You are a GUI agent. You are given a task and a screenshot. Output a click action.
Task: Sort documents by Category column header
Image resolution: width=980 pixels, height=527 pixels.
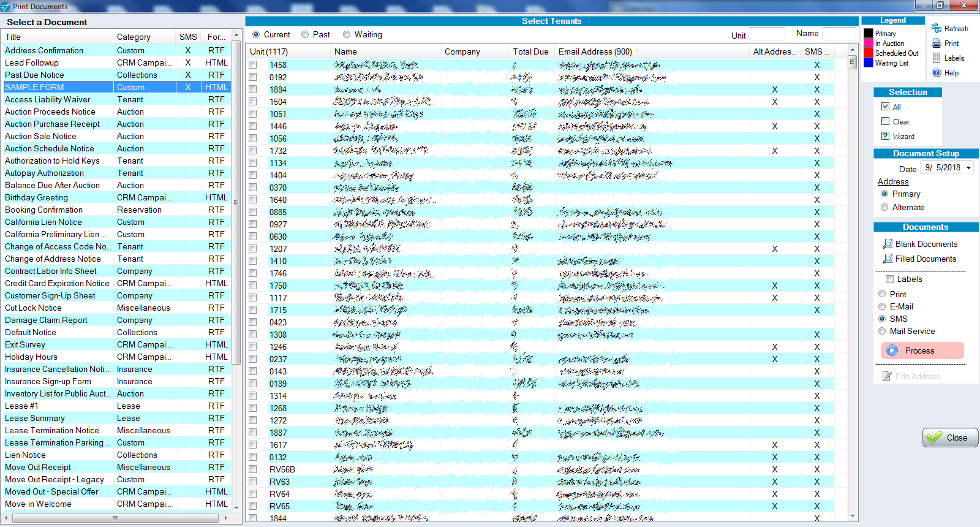click(x=145, y=37)
